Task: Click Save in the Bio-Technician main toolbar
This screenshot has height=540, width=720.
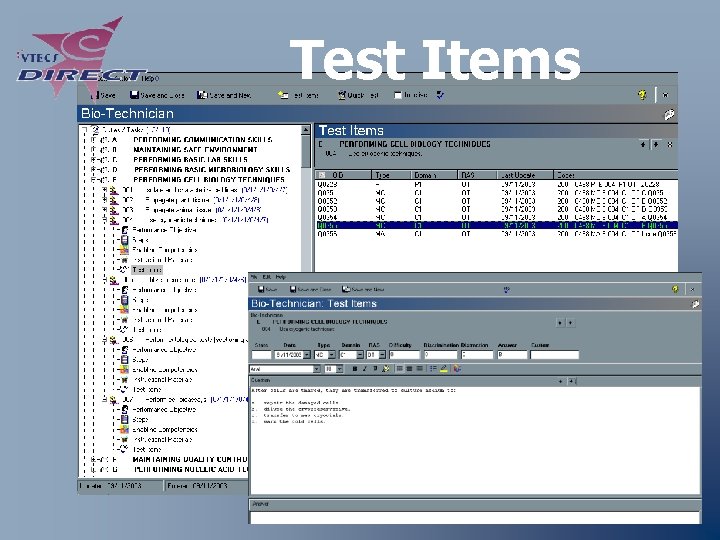Action: pos(103,95)
